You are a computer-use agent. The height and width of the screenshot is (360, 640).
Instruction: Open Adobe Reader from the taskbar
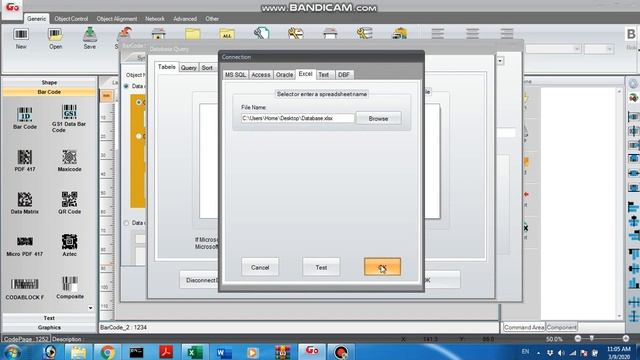click(x=166, y=352)
